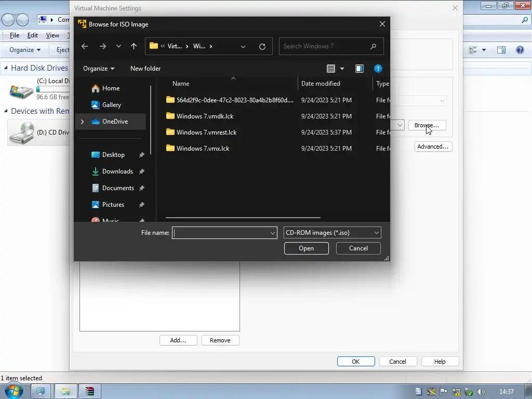Toggle Explorer preview pane icon

click(x=501, y=50)
